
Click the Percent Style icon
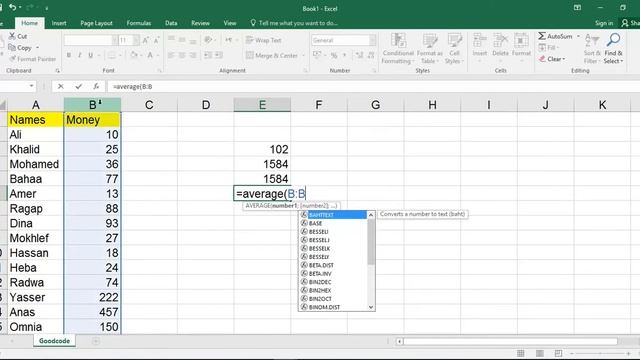tap(334, 55)
